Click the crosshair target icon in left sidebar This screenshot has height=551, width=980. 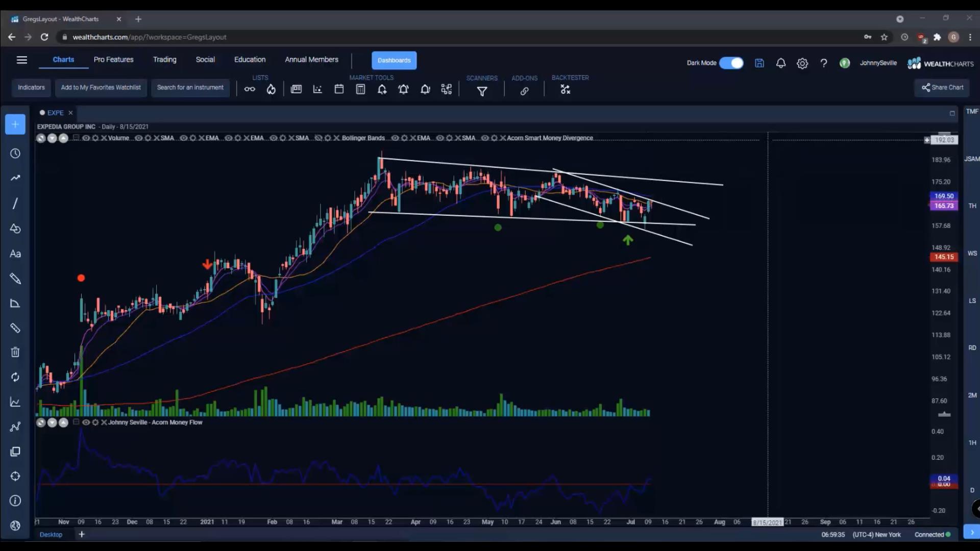click(x=15, y=476)
